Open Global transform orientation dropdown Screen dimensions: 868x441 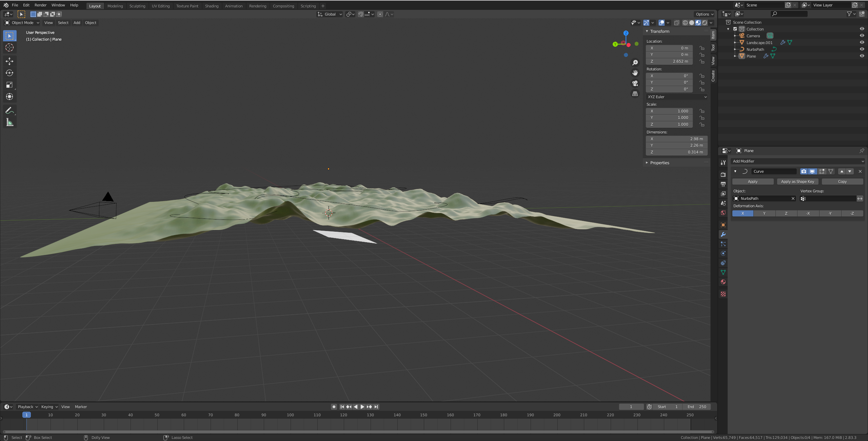coord(330,14)
